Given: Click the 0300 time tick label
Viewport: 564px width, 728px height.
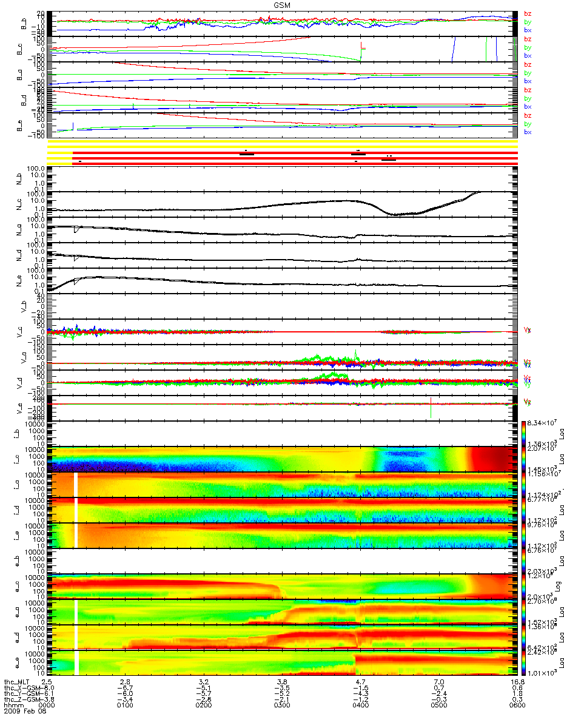Looking at the screenshot, I should pyautogui.click(x=282, y=706).
